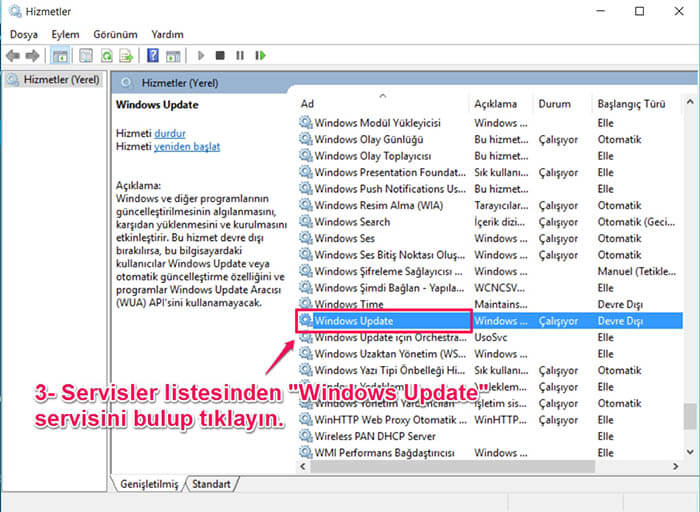Click the Back arrow toolbar icon

tap(14, 56)
